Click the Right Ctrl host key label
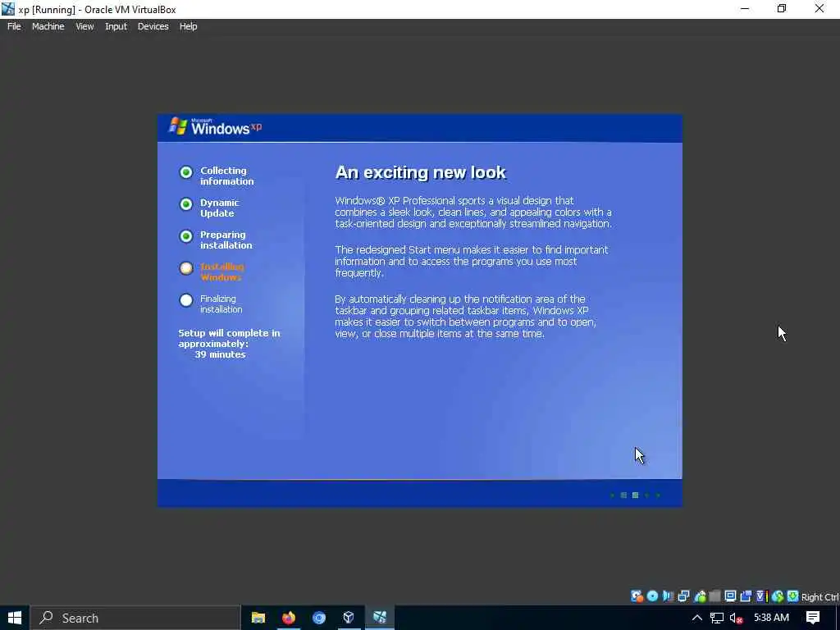Viewport: 840px width, 630px height. point(820,597)
